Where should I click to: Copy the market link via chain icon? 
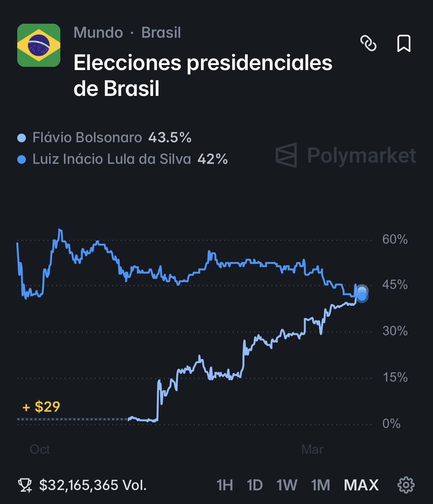pyautogui.click(x=368, y=43)
